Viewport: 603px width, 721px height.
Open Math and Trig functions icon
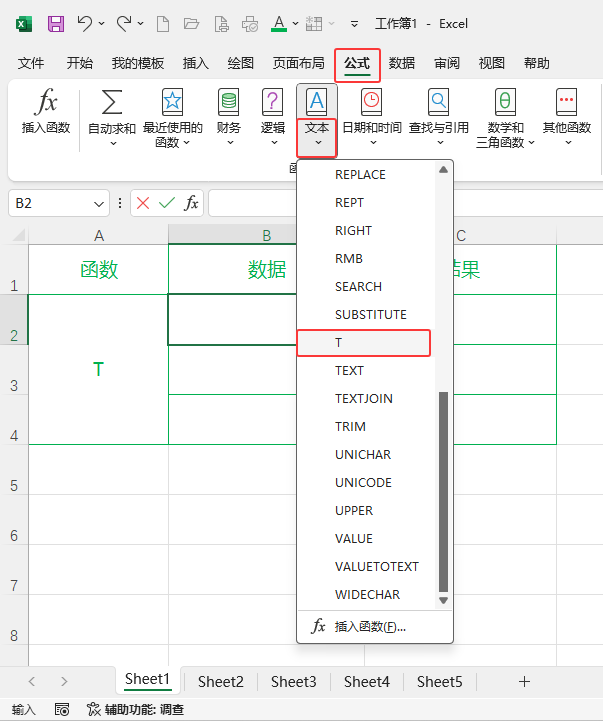point(505,102)
